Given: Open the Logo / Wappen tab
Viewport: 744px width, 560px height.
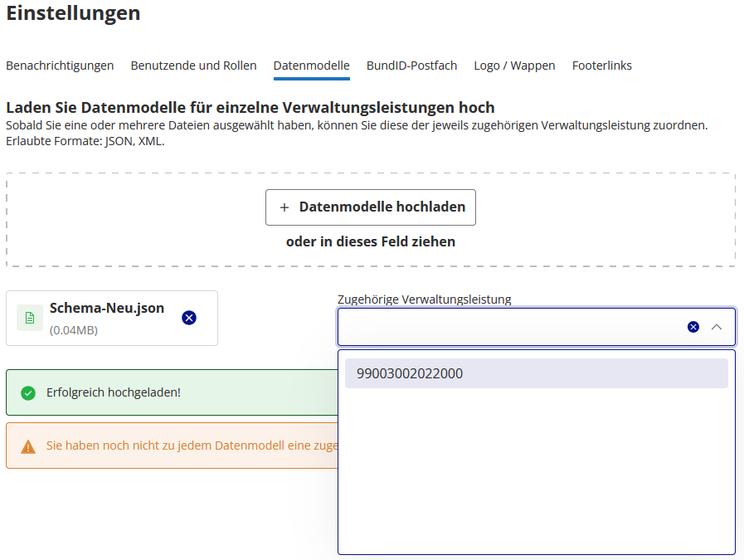Looking at the screenshot, I should [x=514, y=66].
